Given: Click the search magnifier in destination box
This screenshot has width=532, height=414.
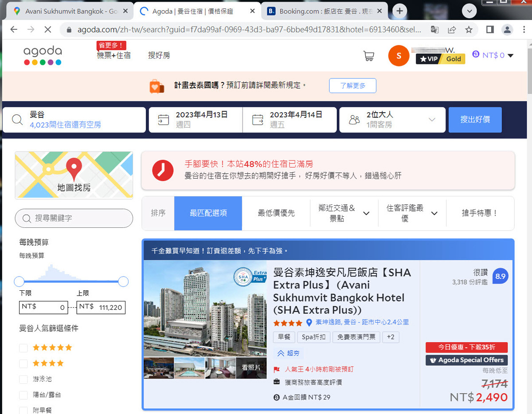Looking at the screenshot, I should 17,120.
